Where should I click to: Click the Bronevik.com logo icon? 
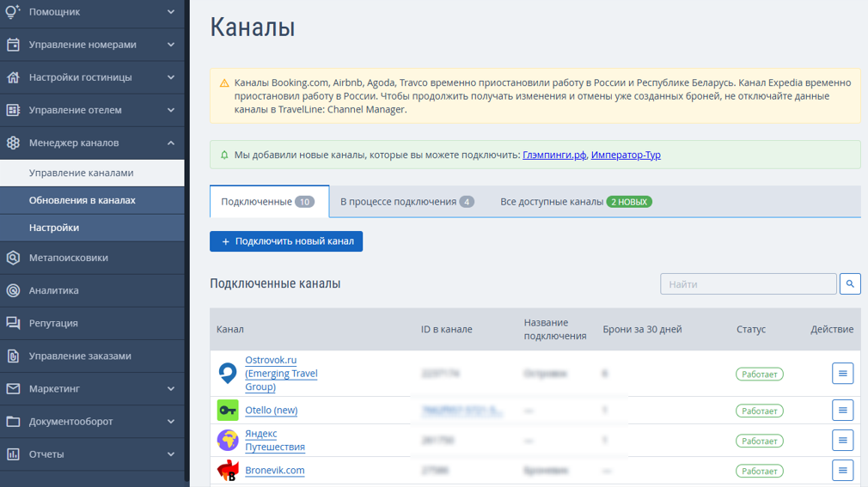pos(228,471)
